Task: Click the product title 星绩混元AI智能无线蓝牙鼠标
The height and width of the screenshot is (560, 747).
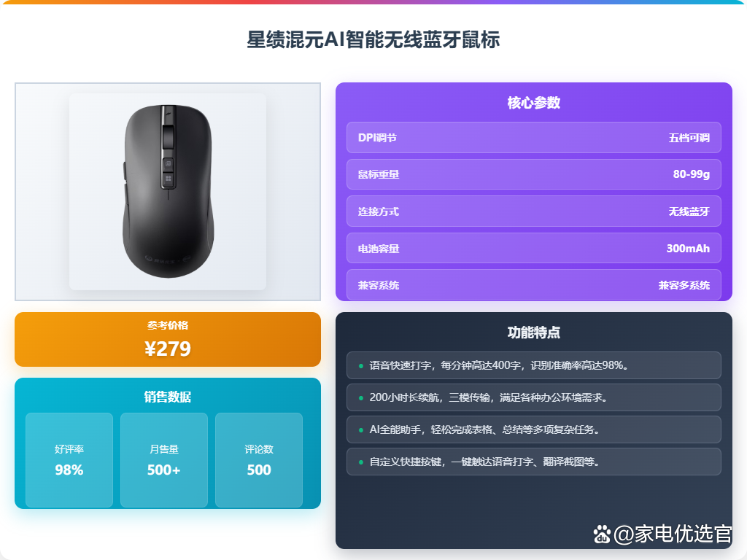Action: click(373, 39)
